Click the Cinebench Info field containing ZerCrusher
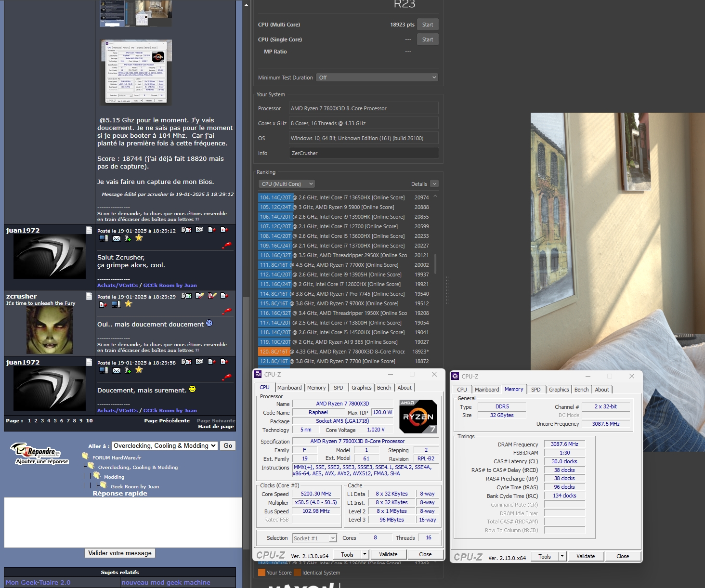Screen dimensions: 705x588 click(364, 153)
